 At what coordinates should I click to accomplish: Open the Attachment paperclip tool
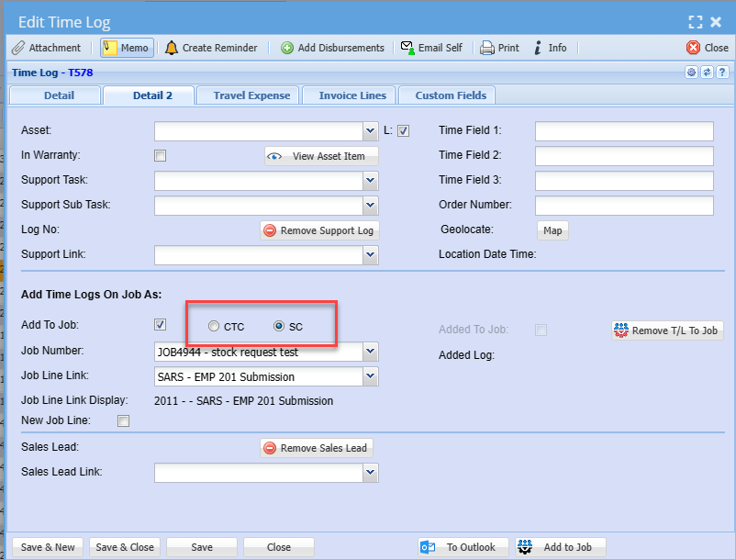[47, 48]
